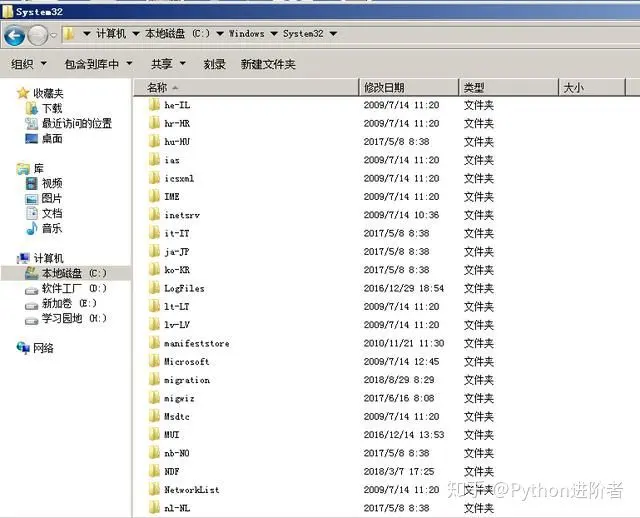640x518 pixels.
Task: Select the ko-KR folder icon
Action: 154,270
